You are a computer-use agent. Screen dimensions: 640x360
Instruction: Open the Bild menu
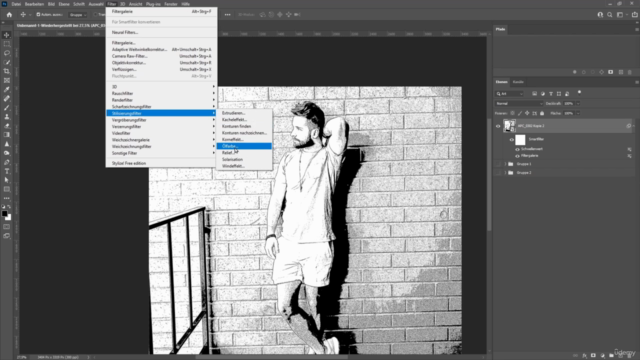coord(51,4)
